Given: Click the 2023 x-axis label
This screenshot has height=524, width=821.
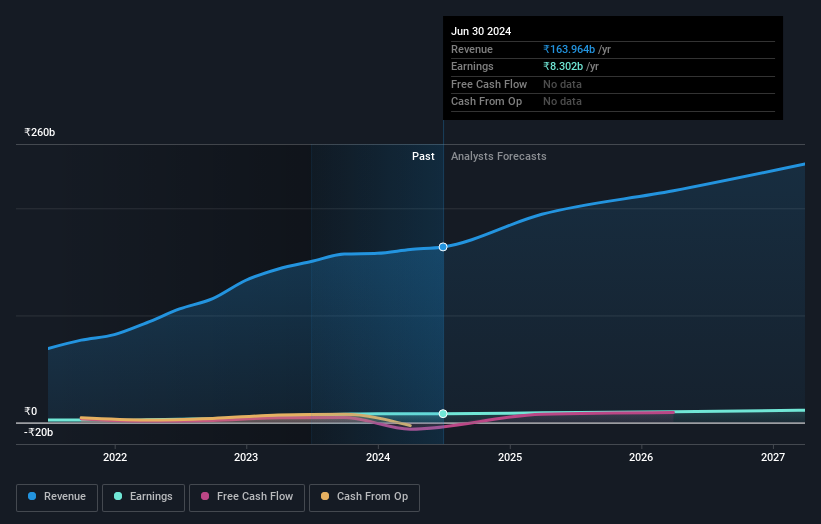Looking at the screenshot, I should click(x=246, y=457).
